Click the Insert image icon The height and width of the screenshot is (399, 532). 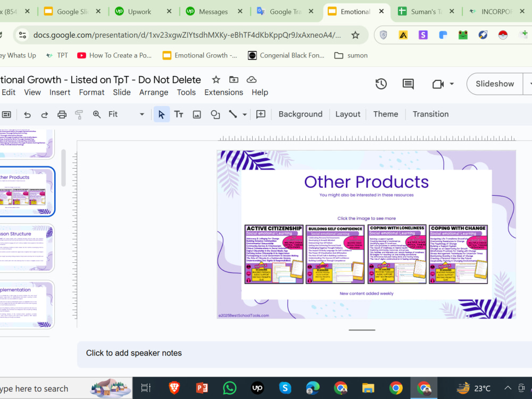pyautogui.click(x=197, y=115)
